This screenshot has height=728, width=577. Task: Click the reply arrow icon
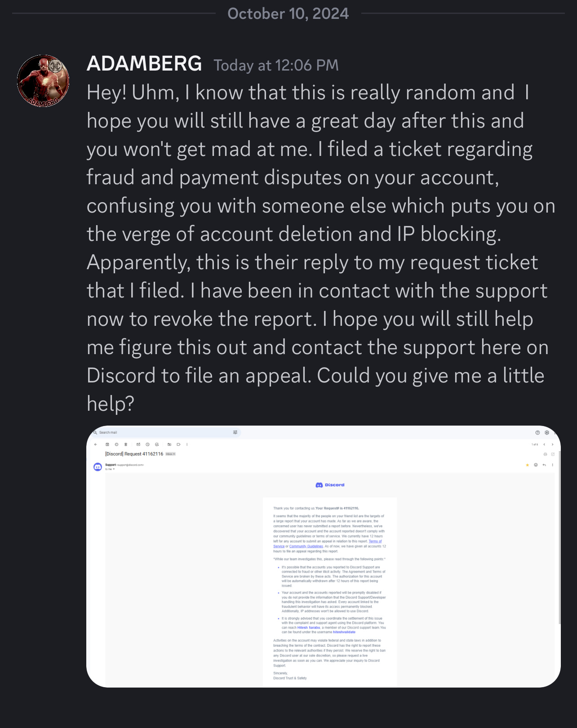pos(544,465)
